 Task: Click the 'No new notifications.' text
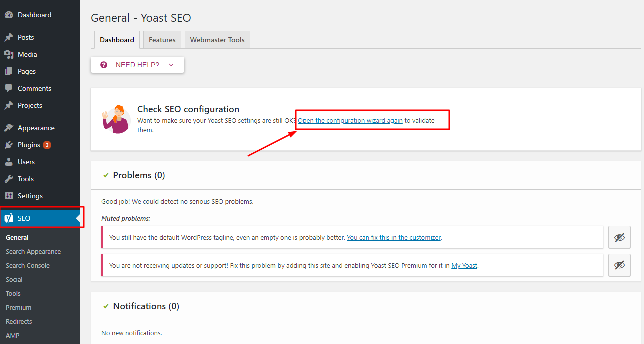(132, 333)
